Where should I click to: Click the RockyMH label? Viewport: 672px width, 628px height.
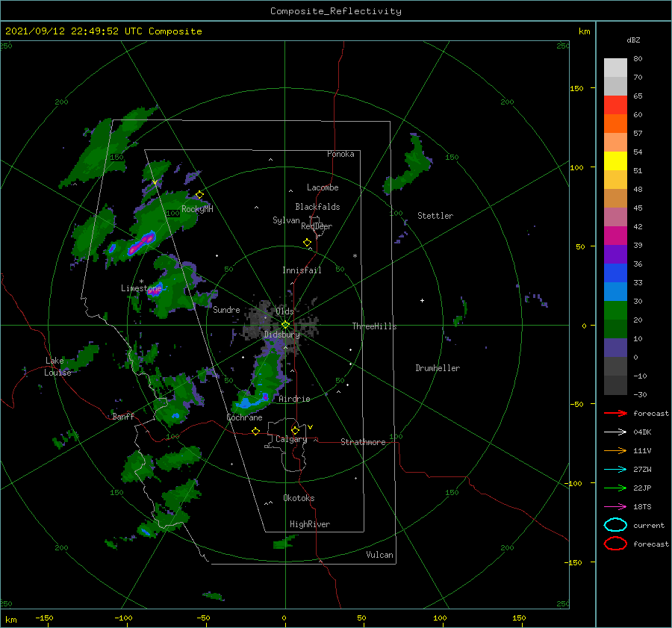pos(197,209)
